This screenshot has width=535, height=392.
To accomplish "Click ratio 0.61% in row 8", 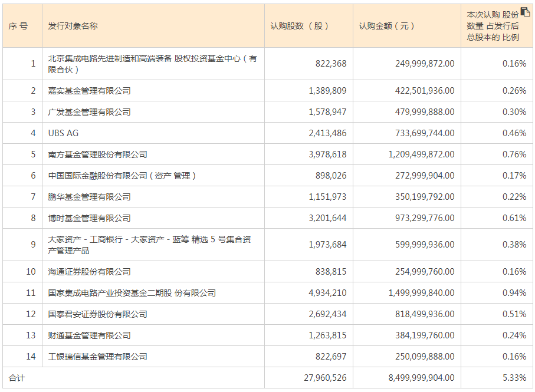I will coord(514,218).
